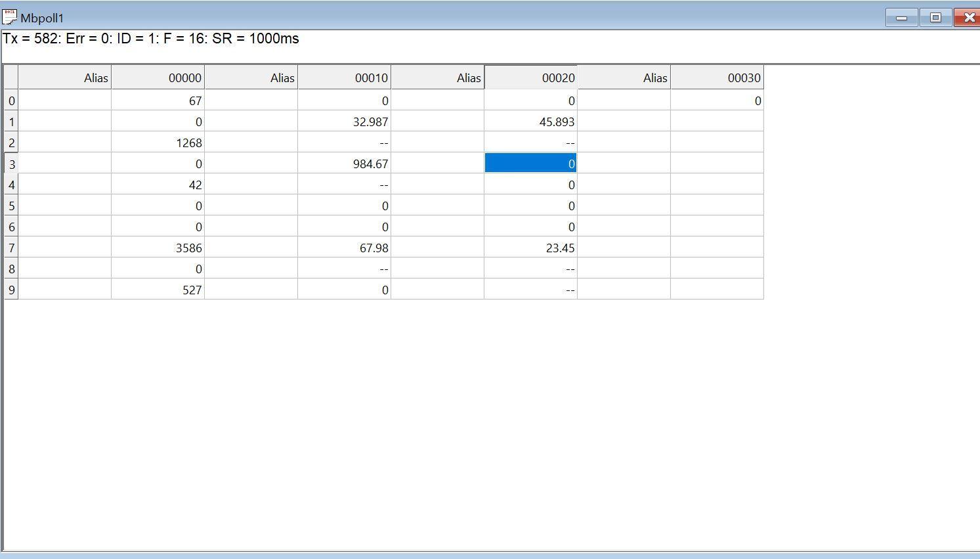Select the 00000 column header
This screenshot has width=980, height=559.
point(158,78)
